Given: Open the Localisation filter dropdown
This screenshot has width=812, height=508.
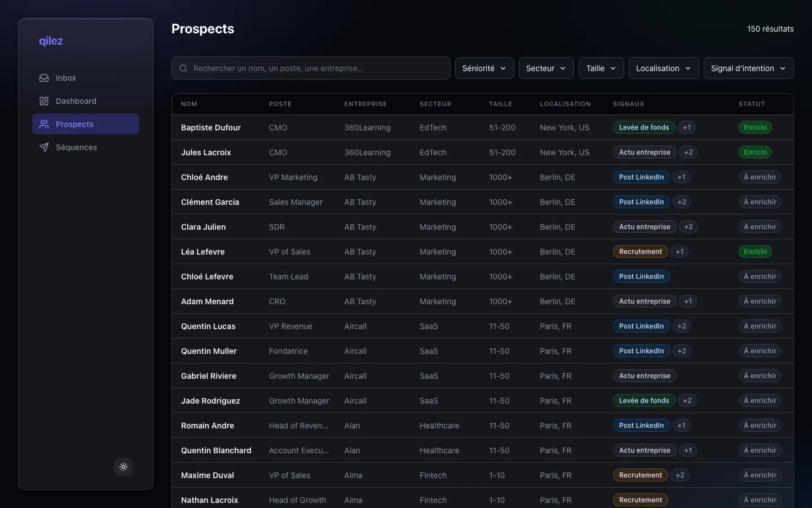Looking at the screenshot, I should [x=664, y=68].
